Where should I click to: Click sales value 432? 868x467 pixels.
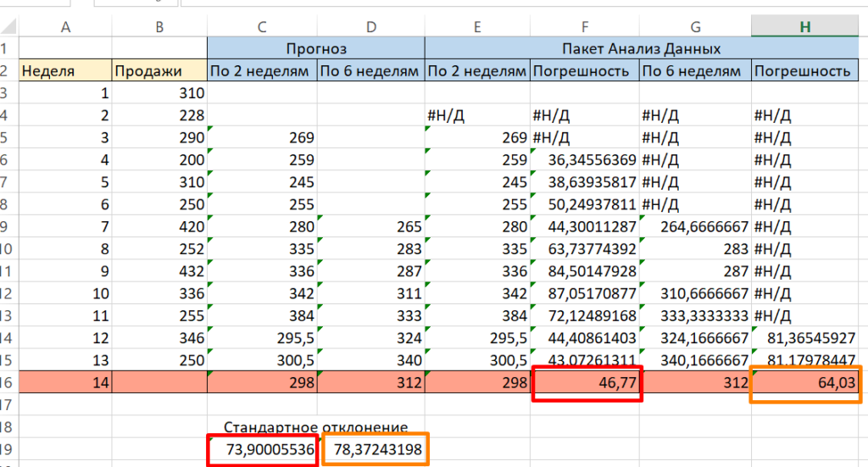tap(159, 271)
